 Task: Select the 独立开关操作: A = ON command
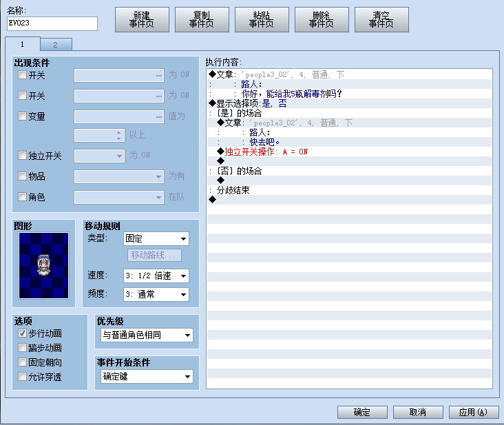[x=349, y=152]
